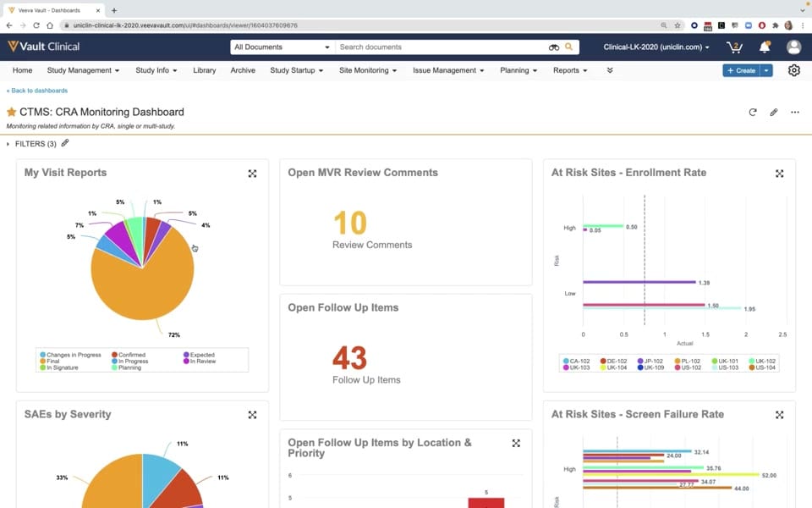Image resolution: width=812 pixels, height=508 pixels.
Task: Open Site Monitoring menu
Action: (368, 70)
